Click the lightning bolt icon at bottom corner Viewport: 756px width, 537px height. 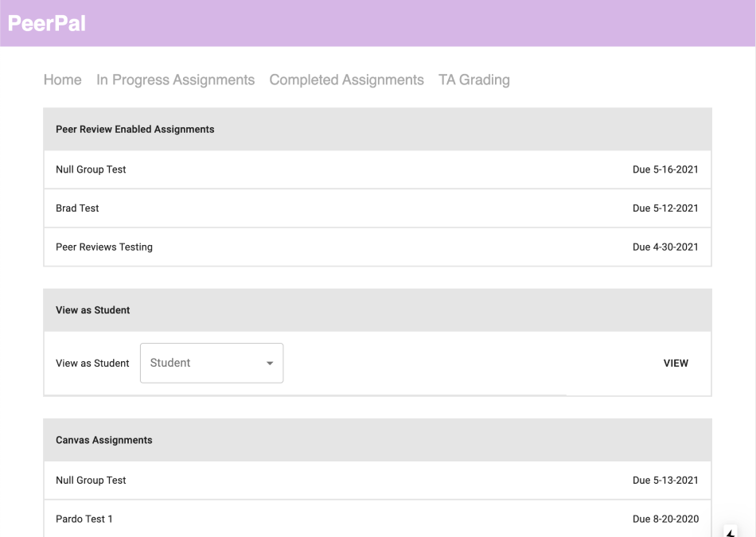pos(731,531)
